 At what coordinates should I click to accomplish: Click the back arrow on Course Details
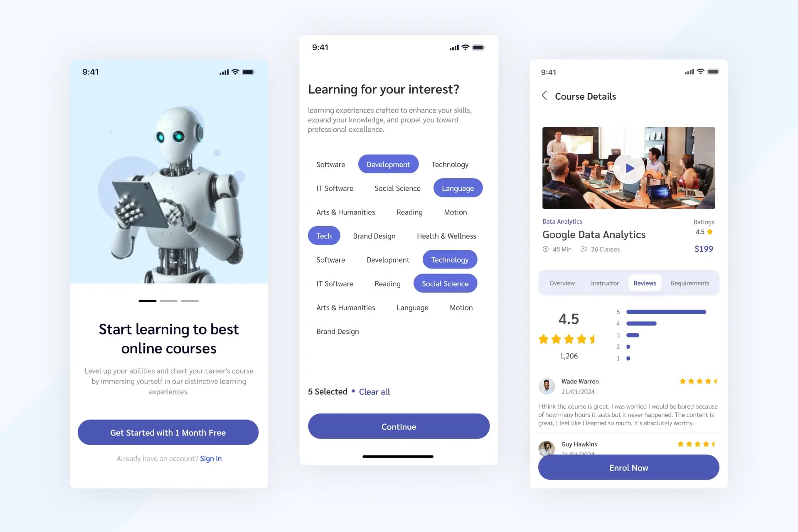[x=544, y=96]
